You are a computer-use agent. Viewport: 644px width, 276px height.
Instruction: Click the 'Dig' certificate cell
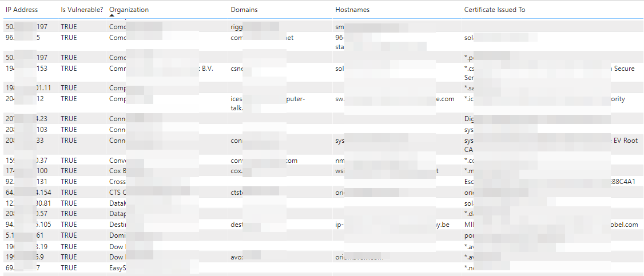[469, 119]
